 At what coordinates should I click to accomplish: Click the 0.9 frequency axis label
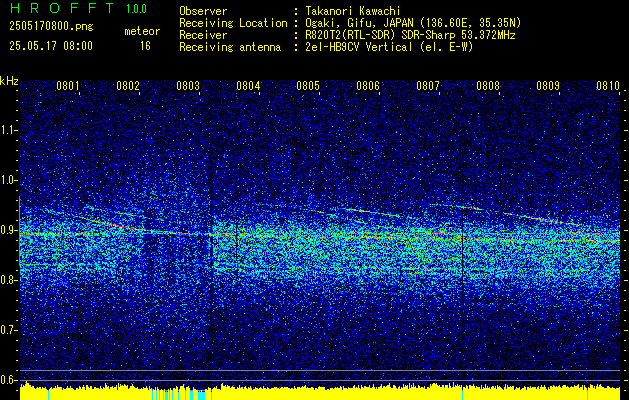tap(9, 231)
